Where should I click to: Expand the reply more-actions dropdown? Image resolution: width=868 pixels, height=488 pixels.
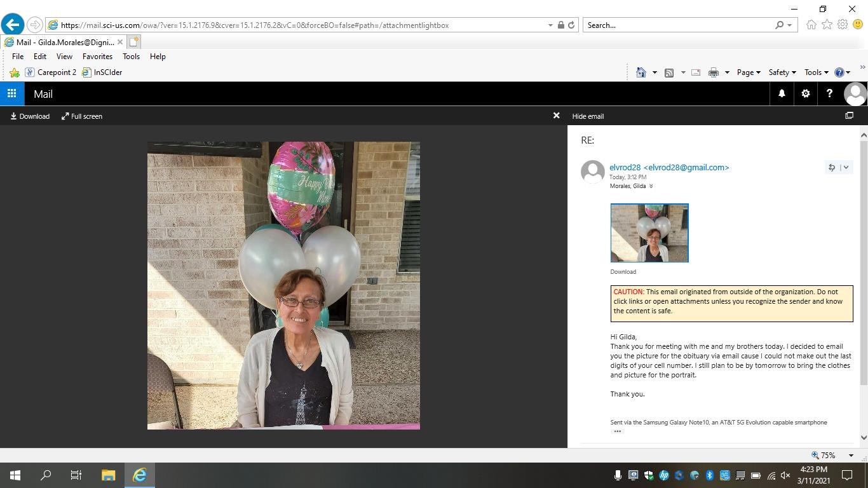tap(846, 168)
